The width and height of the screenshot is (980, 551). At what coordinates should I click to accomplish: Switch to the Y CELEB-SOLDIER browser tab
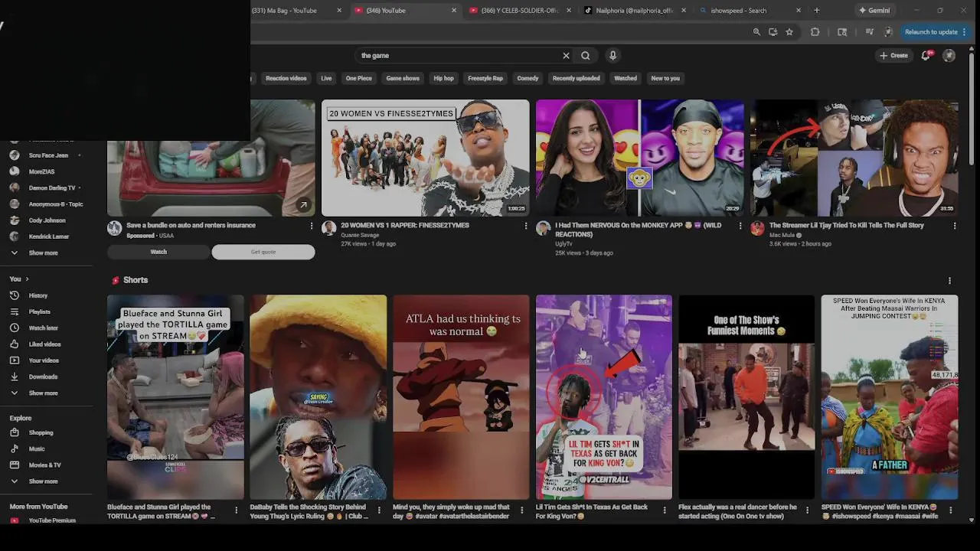(x=520, y=11)
